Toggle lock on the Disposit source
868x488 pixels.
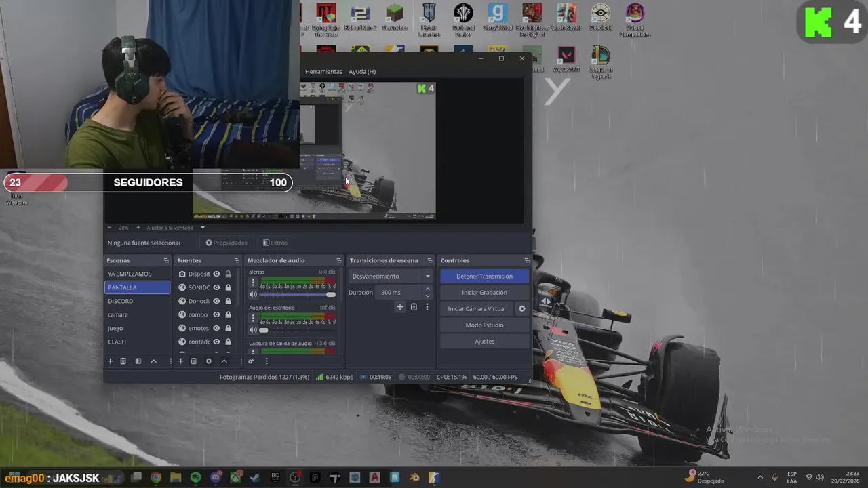click(x=228, y=274)
